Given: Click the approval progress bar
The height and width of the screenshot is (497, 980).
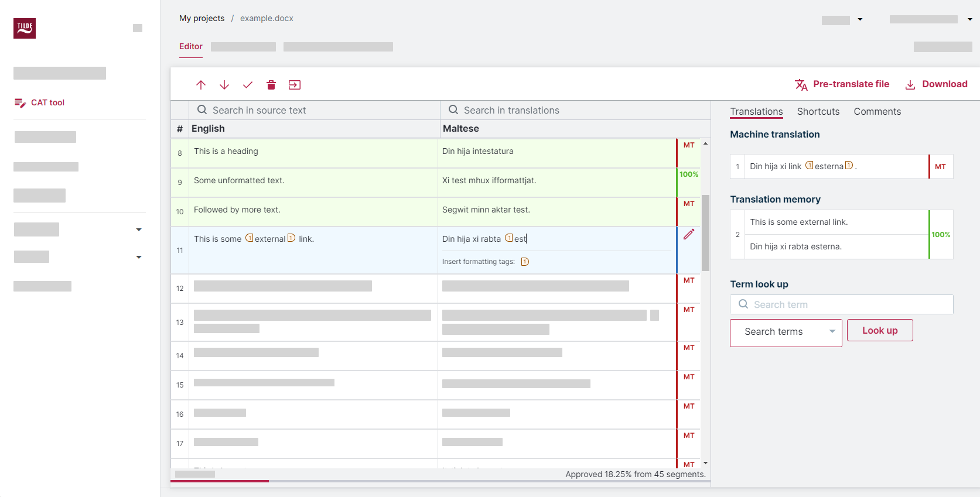Looking at the screenshot, I should pos(441,481).
